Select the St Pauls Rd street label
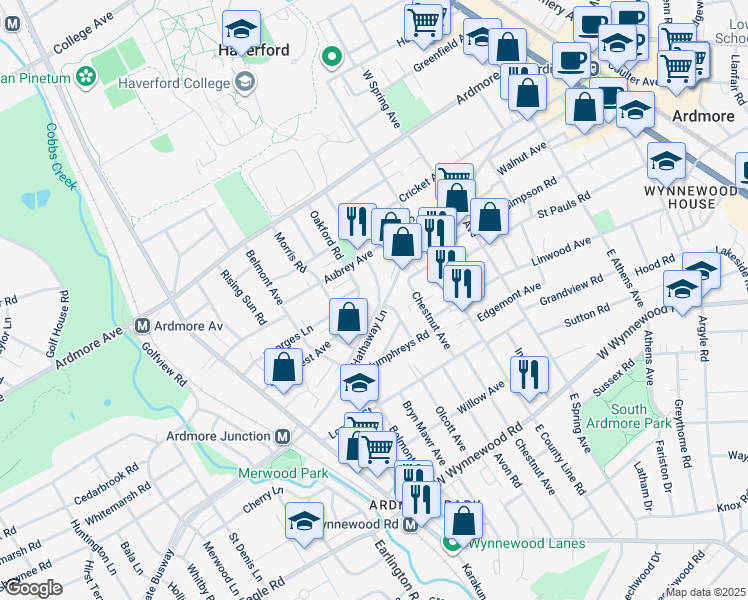Screen dimensions: 748x600 tap(564, 206)
